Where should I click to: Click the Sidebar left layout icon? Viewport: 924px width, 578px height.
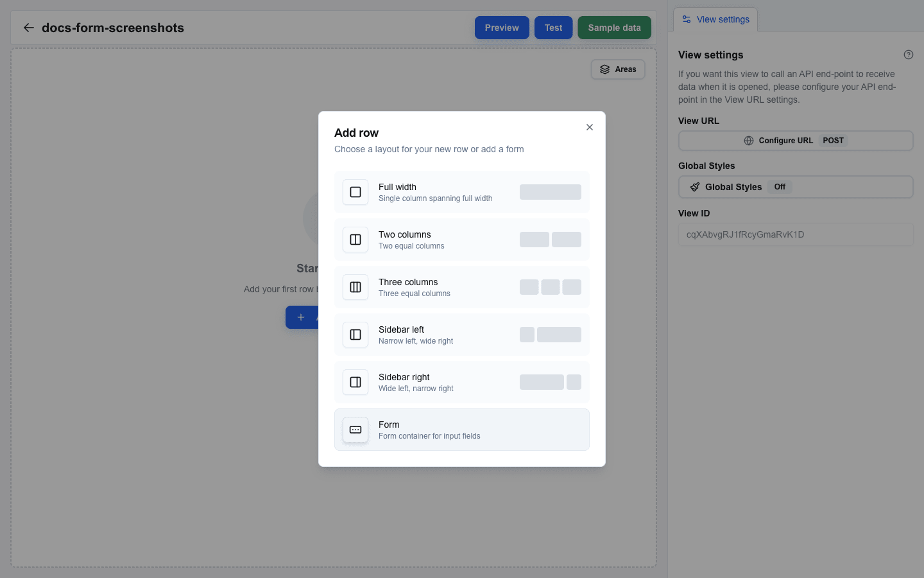pyautogui.click(x=355, y=335)
